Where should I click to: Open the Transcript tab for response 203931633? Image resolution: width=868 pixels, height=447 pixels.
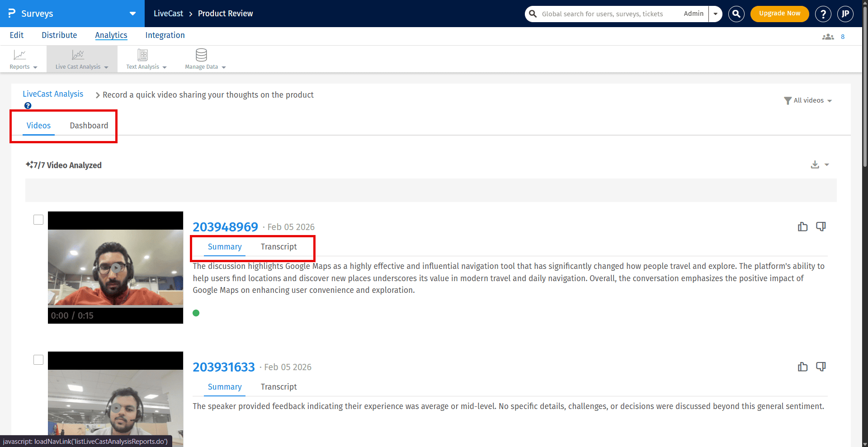(x=278, y=387)
